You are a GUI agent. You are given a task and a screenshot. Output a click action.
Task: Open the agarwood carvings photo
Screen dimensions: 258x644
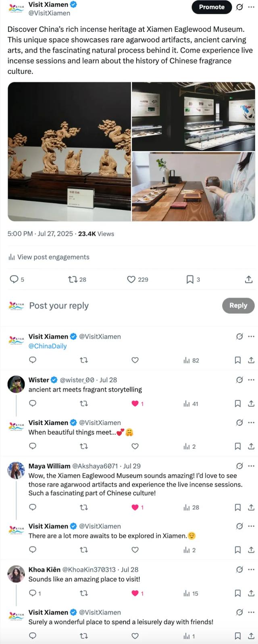(69, 152)
